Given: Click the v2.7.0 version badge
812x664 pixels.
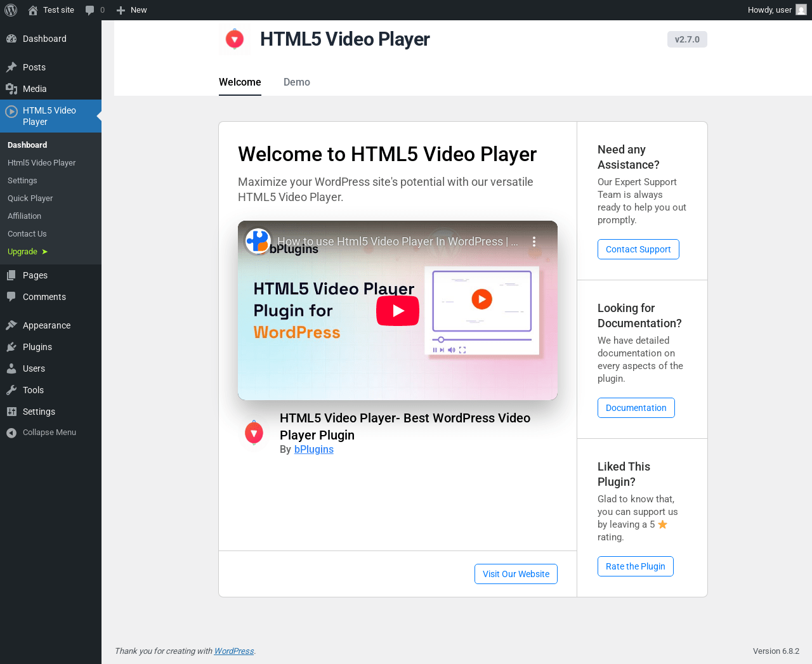Looking at the screenshot, I should [687, 39].
